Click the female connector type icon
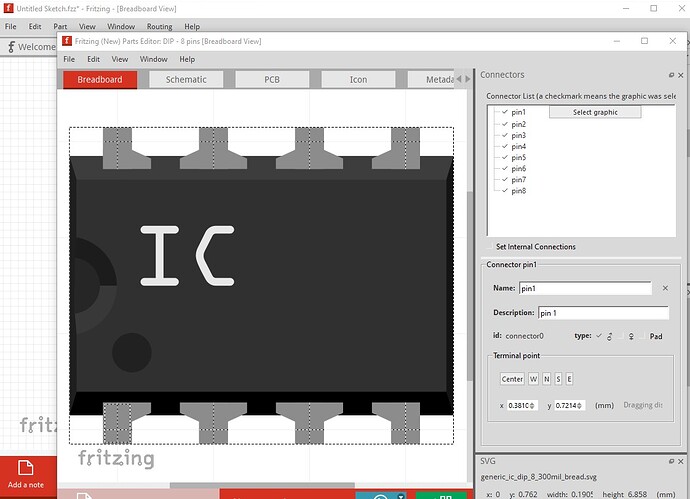This screenshot has height=499, width=690. [631, 336]
